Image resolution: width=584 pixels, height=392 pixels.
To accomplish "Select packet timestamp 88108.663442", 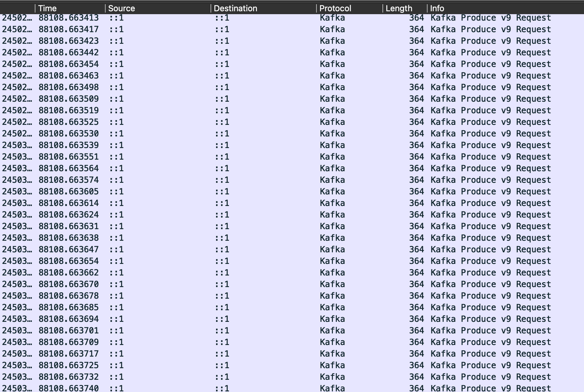I will point(69,52).
